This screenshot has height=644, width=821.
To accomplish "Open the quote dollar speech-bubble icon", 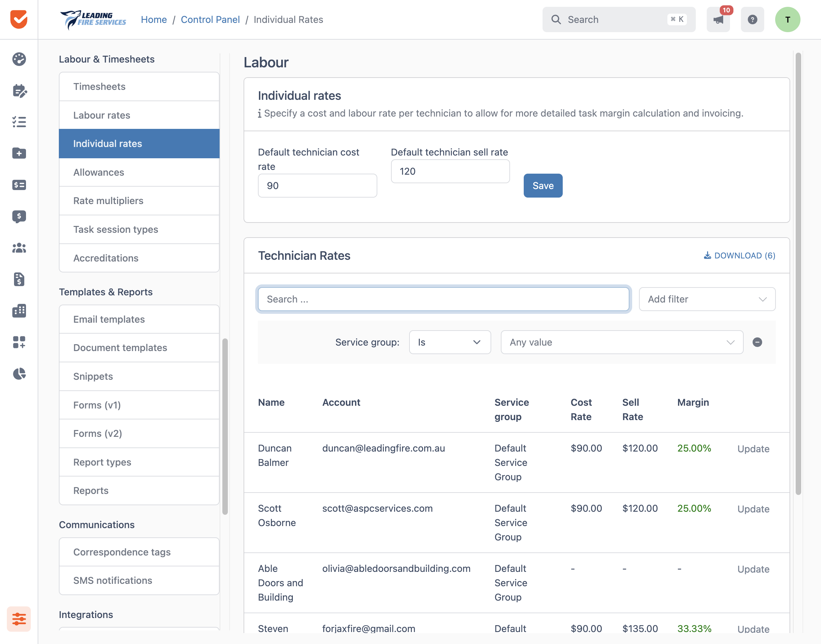I will [x=19, y=216].
